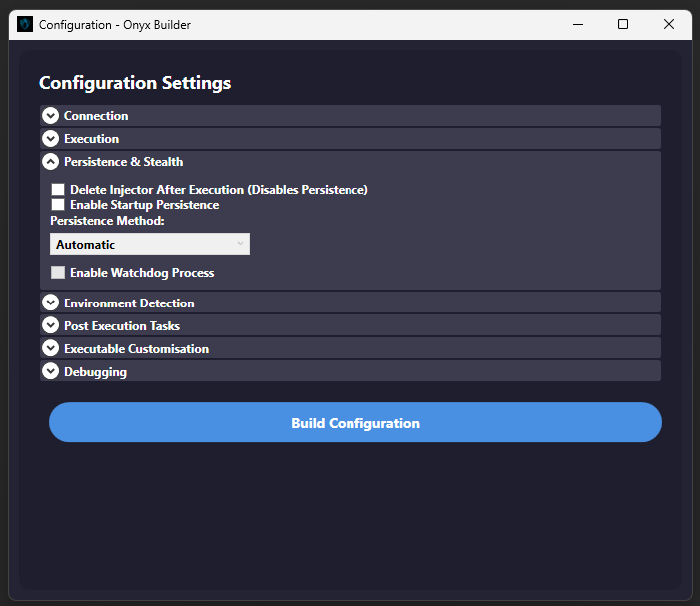
Task: Tick the Delete Injector After Execution checkbox
Action: (x=58, y=190)
